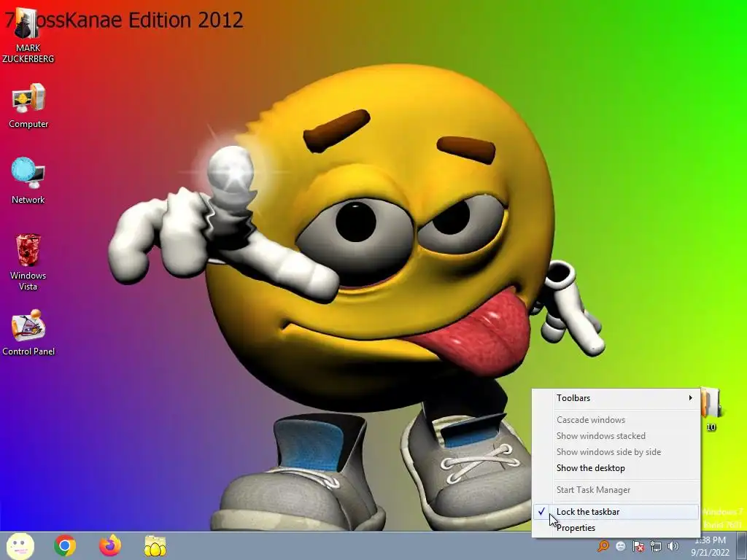
Task: Open the volume speaker tray icon
Action: [x=673, y=546]
